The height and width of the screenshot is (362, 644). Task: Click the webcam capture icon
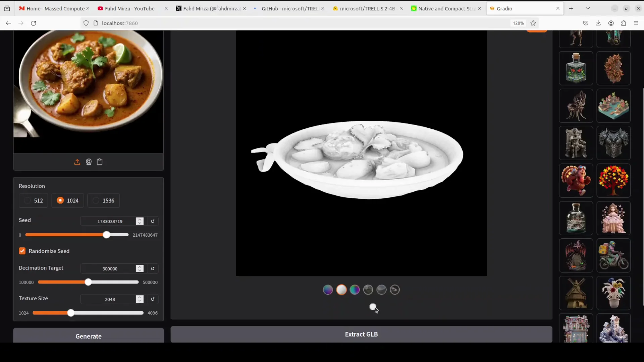(89, 162)
